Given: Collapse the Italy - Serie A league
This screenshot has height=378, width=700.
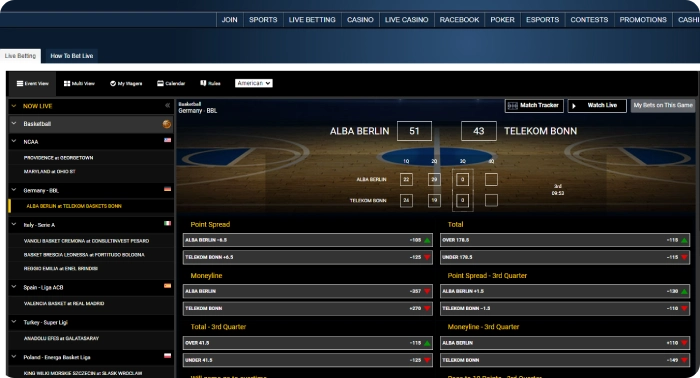Looking at the screenshot, I should (x=14, y=224).
